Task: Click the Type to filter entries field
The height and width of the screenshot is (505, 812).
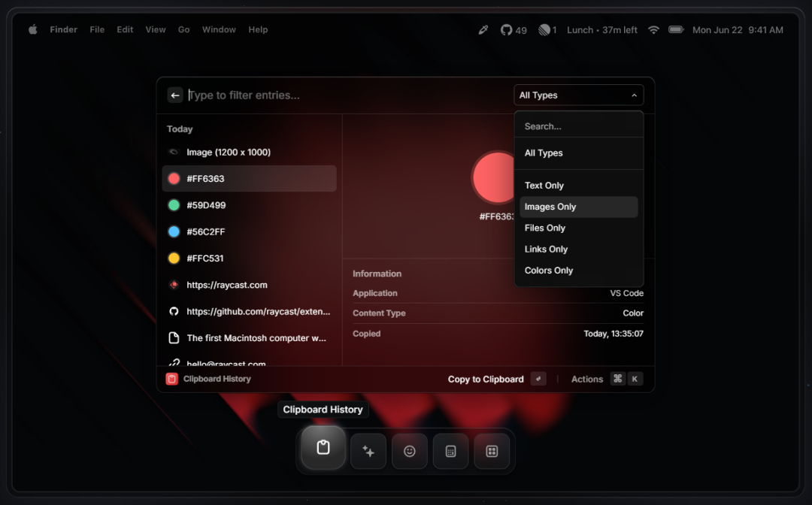Action: (347, 95)
